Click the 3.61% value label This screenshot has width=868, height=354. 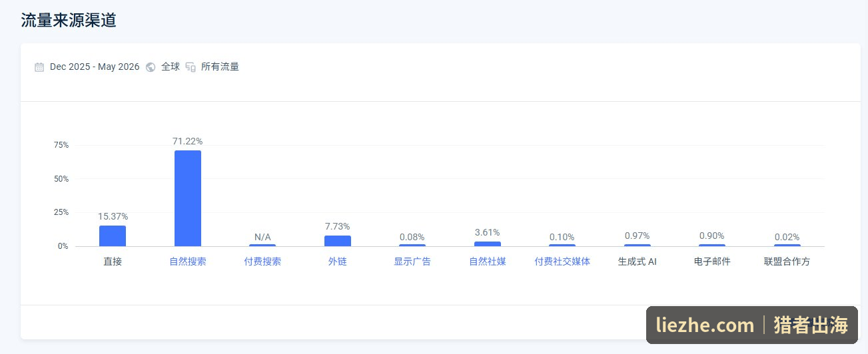(x=488, y=232)
